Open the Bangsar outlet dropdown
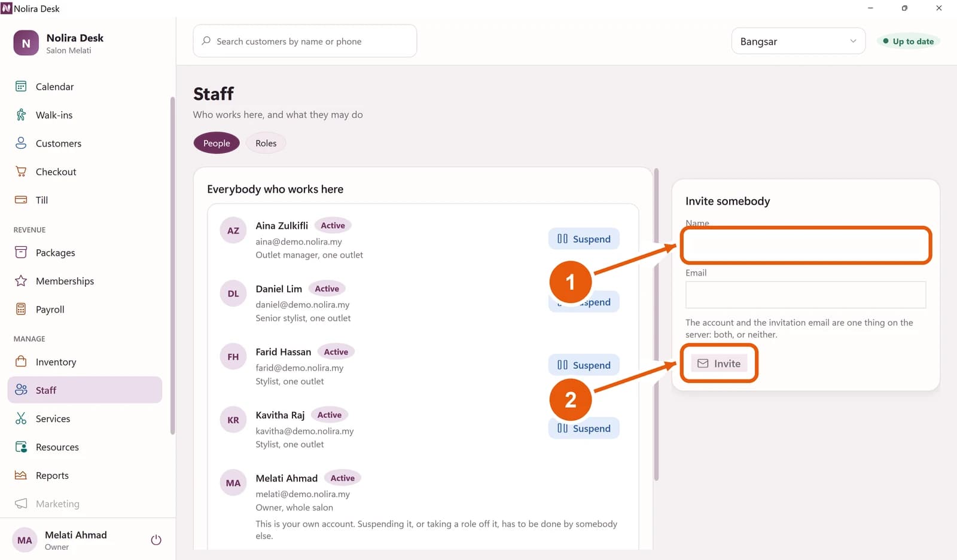 click(798, 41)
